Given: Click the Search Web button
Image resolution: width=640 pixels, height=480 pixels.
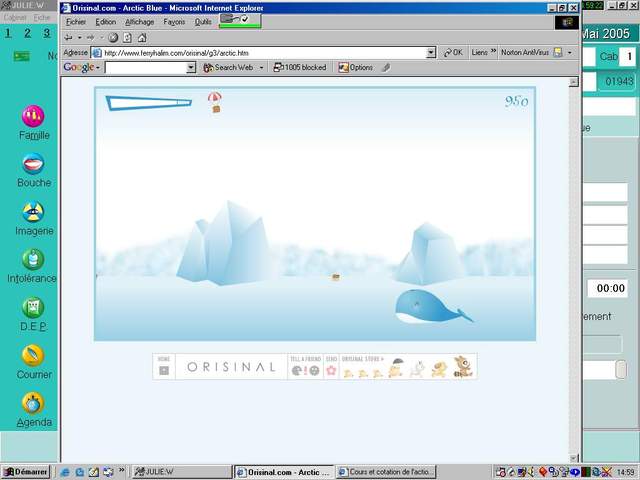Looking at the screenshot, I should coord(229,67).
